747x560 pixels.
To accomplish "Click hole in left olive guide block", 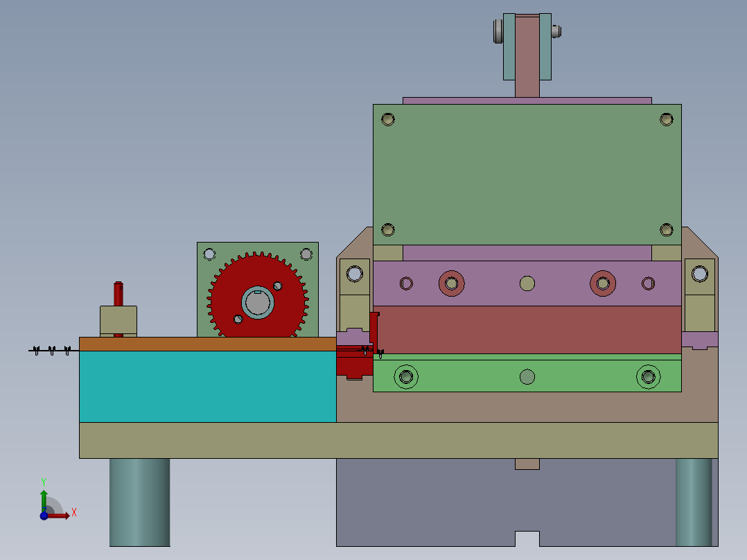I will point(355,274).
